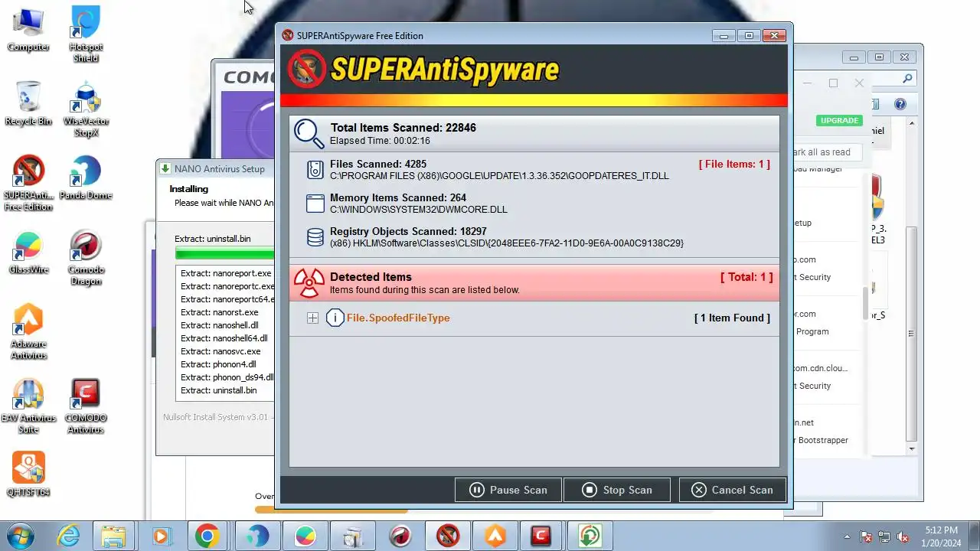Select SUPERAntiSpyware Free Edition desktop icon
This screenshot has width=980, height=551.
pos(28,183)
